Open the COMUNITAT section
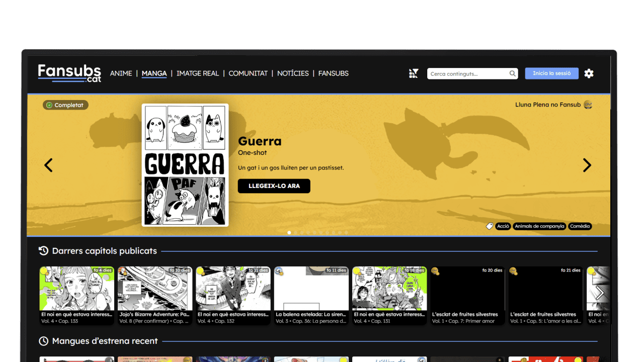 248,73
